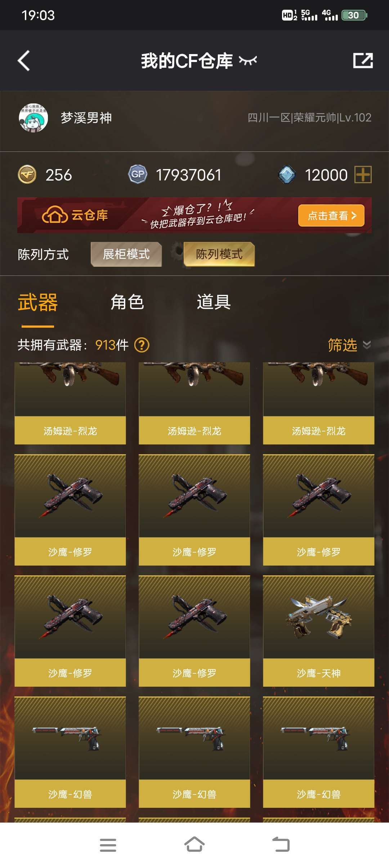This screenshot has height=868, width=389.
Task: Open weapon count help question mark
Action: click(x=142, y=345)
